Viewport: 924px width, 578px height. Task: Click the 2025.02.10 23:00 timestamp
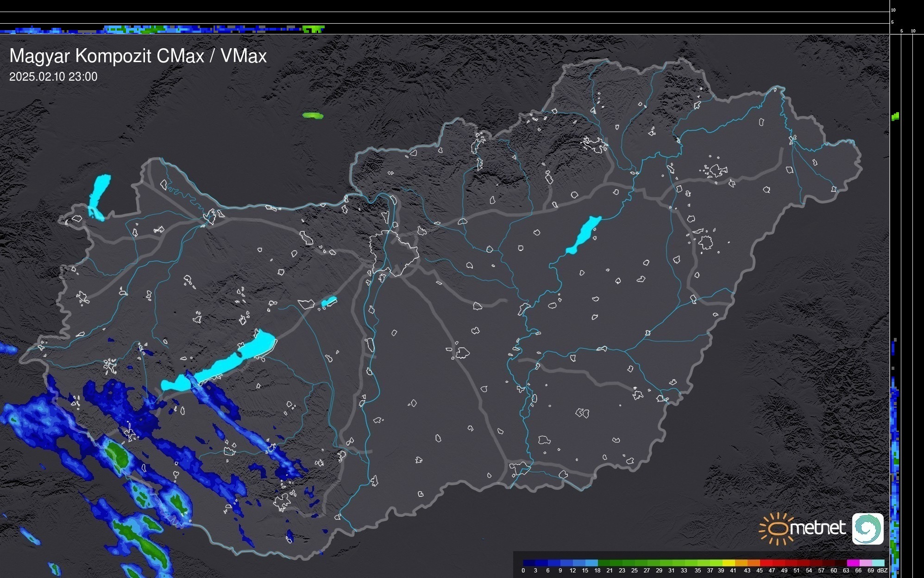(x=53, y=77)
